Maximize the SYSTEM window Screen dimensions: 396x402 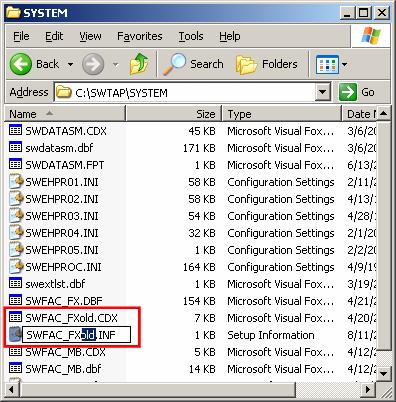[x=364, y=13]
